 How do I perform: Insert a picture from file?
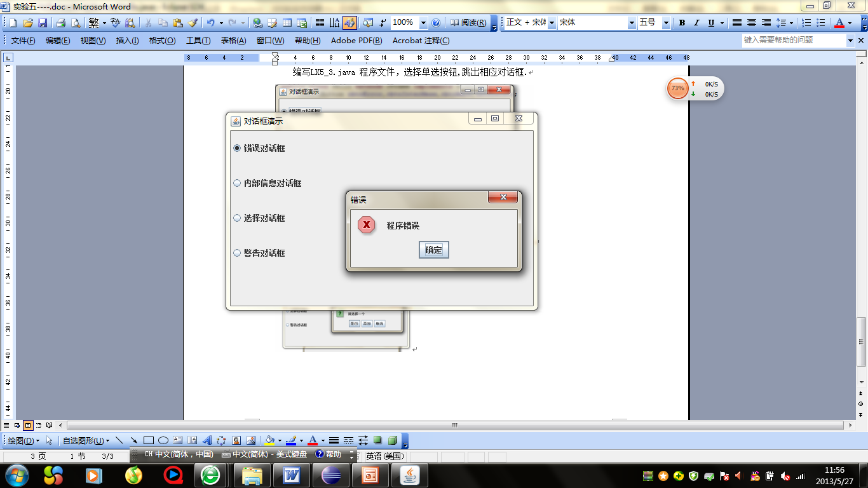pyautogui.click(x=251, y=440)
